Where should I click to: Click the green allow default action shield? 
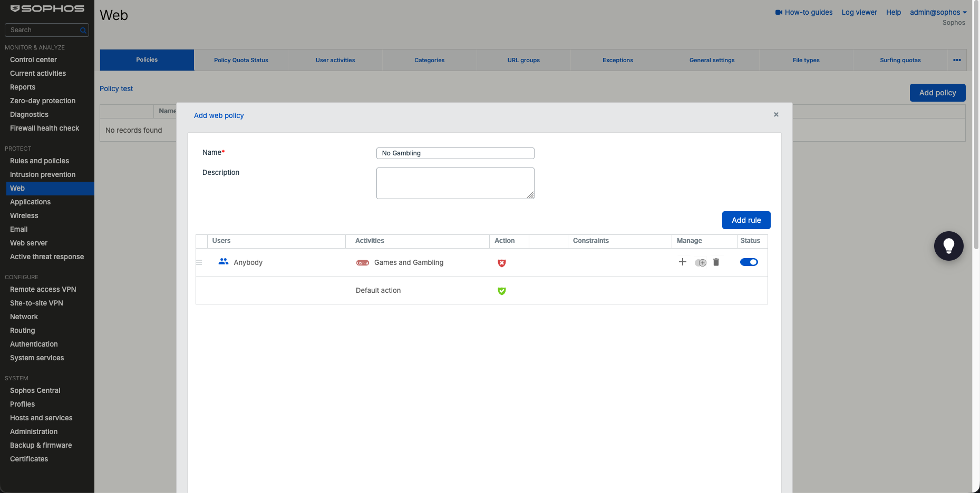tap(502, 291)
